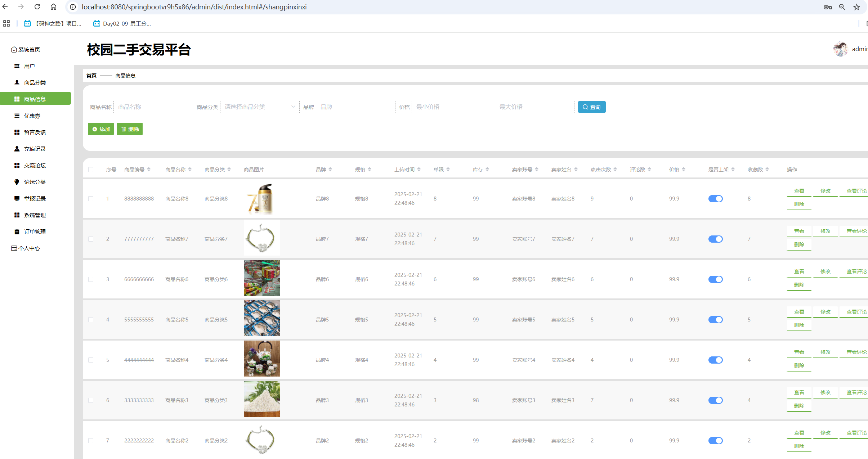Click the admin avatar picture
Image resolution: width=868 pixels, height=459 pixels.
click(x=841, y=49)
